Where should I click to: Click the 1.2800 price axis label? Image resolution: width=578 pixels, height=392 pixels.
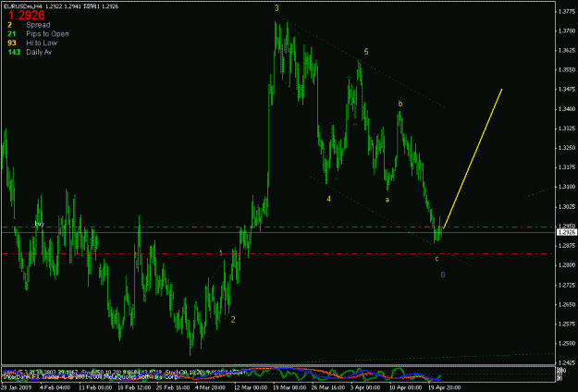[567, 265]
